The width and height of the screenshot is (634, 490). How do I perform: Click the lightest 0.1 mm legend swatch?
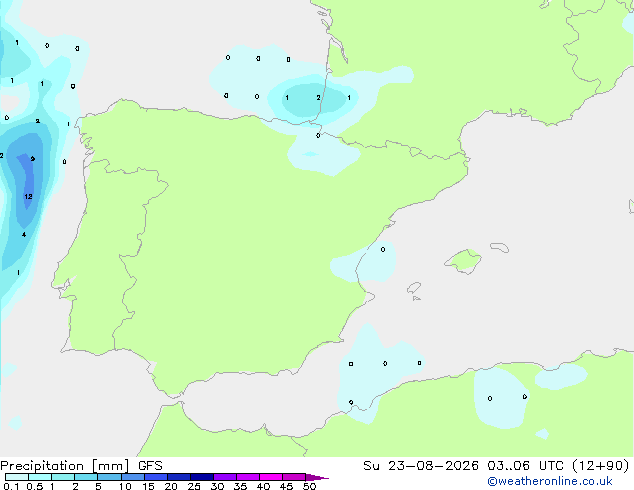(17, 477)
